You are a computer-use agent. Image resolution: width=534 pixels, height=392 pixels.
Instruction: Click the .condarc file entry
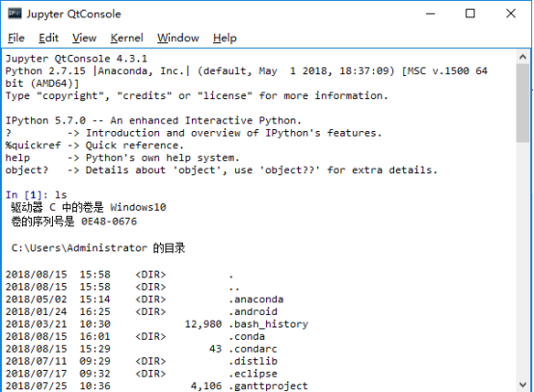pos(254,349)
